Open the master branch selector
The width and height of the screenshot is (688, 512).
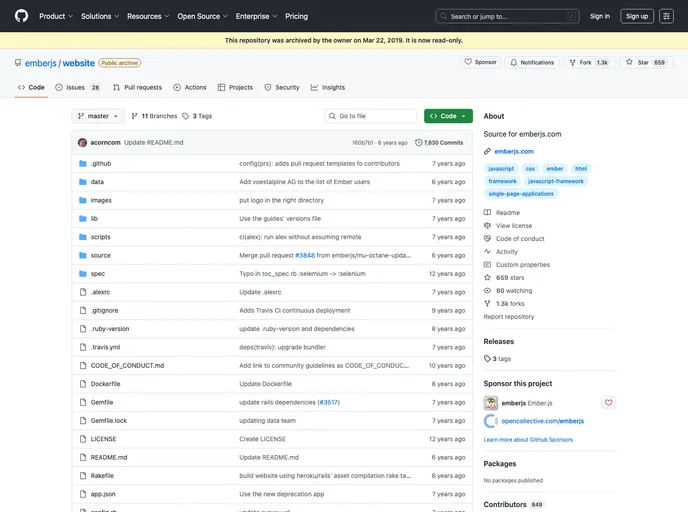pos(98,116)
